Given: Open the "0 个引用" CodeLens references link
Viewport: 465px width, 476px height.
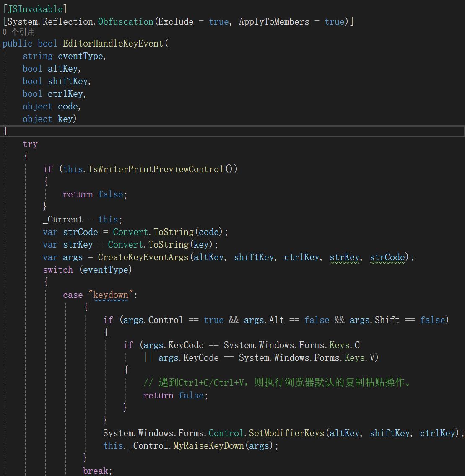Looking at the screenshot, I should coord(18,32).
